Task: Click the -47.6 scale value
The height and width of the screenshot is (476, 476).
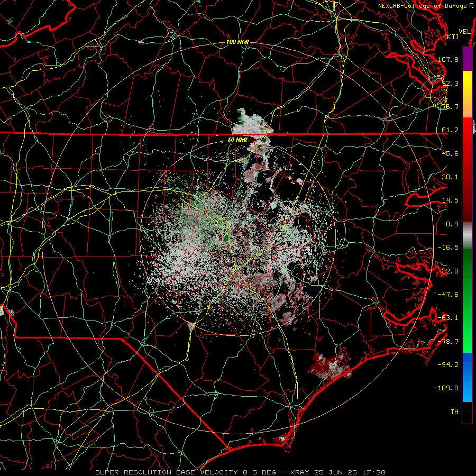Action: [448, 294]
